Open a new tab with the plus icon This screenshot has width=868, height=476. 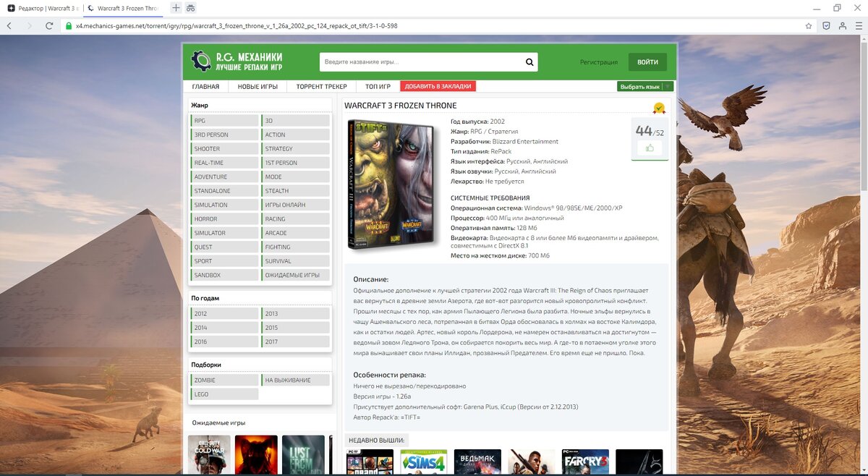[175, 7]
